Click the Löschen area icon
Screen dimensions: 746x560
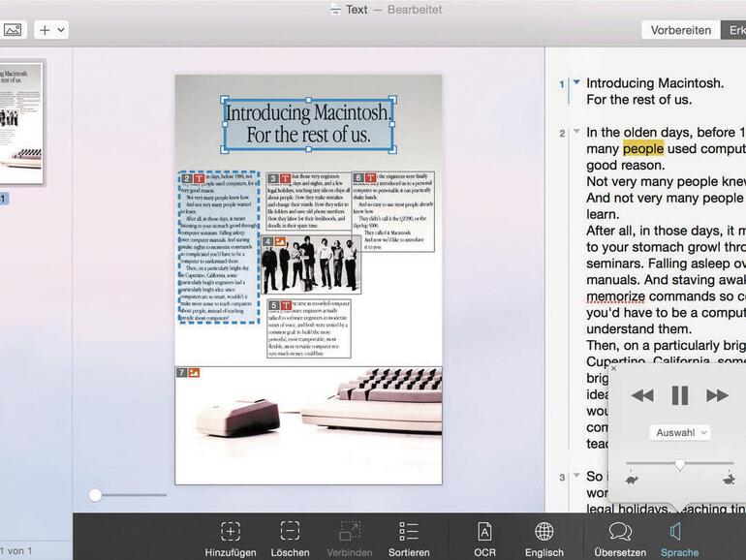click(290, 531)
